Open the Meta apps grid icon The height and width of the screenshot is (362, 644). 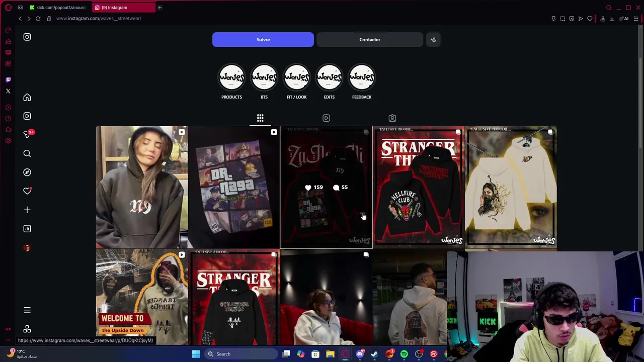[27, 329]
